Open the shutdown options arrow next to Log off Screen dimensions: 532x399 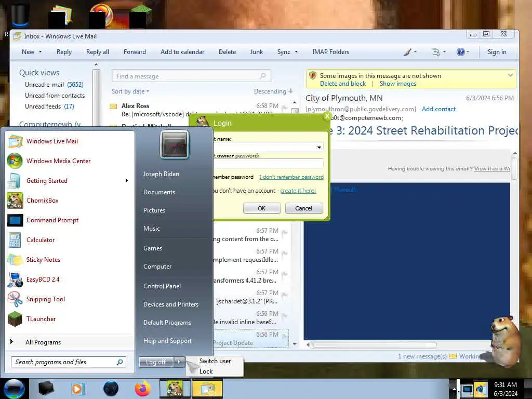[179, 362]
